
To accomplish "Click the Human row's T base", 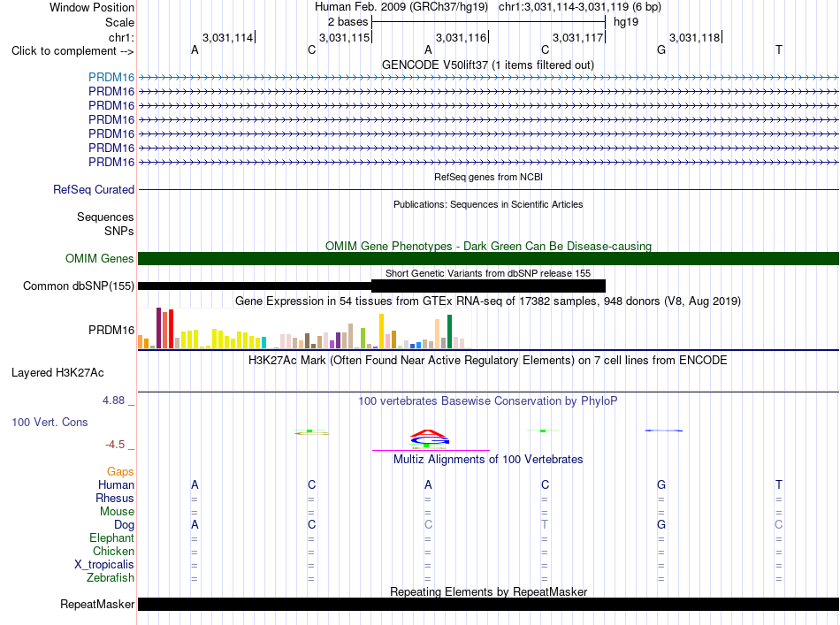I will (x=778, y=484).
